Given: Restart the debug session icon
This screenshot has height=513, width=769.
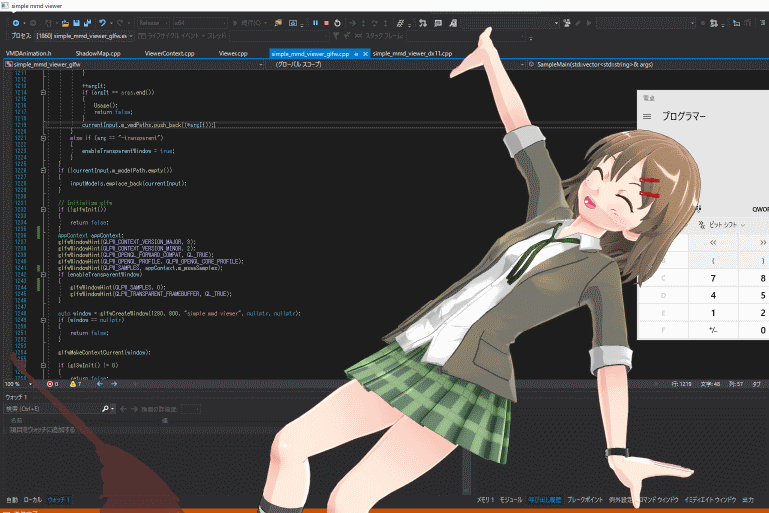Looking at the screenshot, I should pyautogui.click(x=337, y=23).
